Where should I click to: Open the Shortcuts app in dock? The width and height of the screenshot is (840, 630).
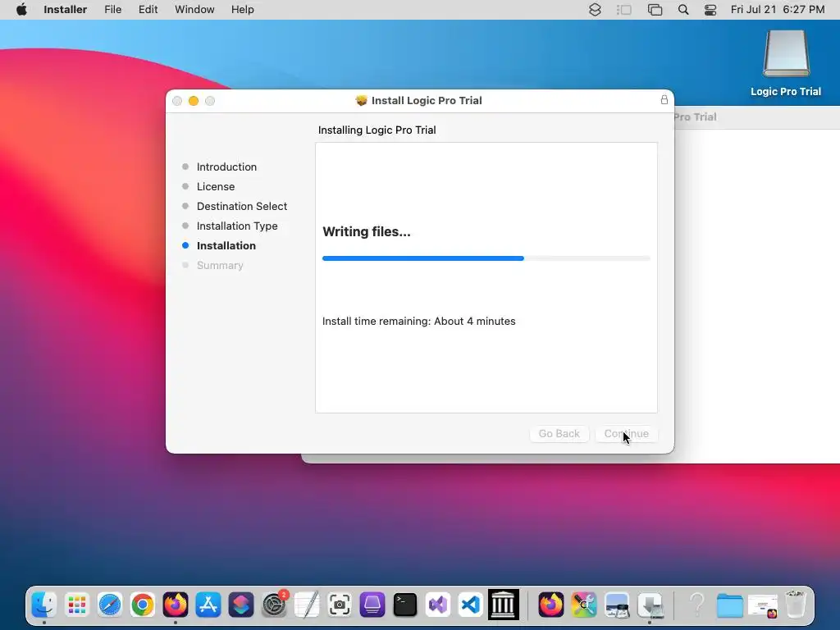coord(241,605)
